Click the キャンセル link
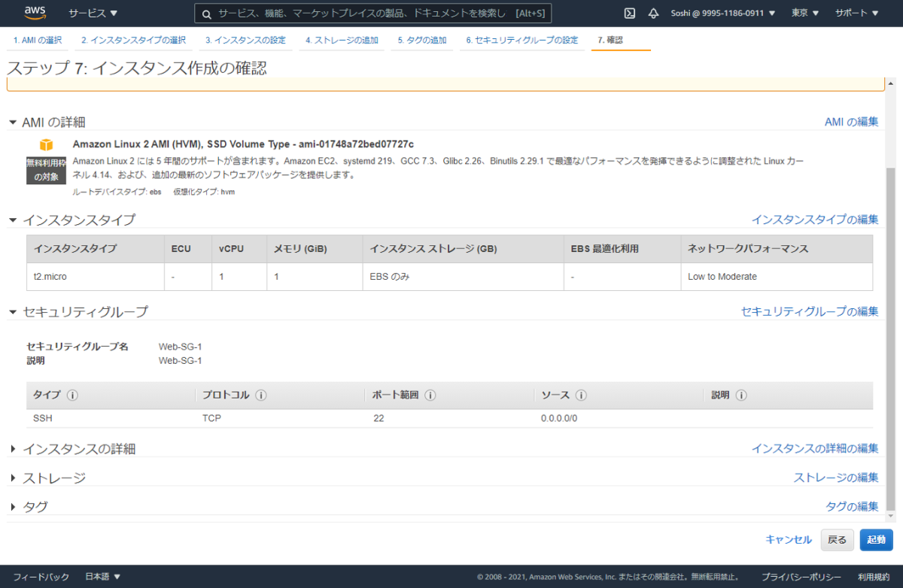The height and width of the screenshot is (588, 903). pyautogui.click(x=789, y=539)
